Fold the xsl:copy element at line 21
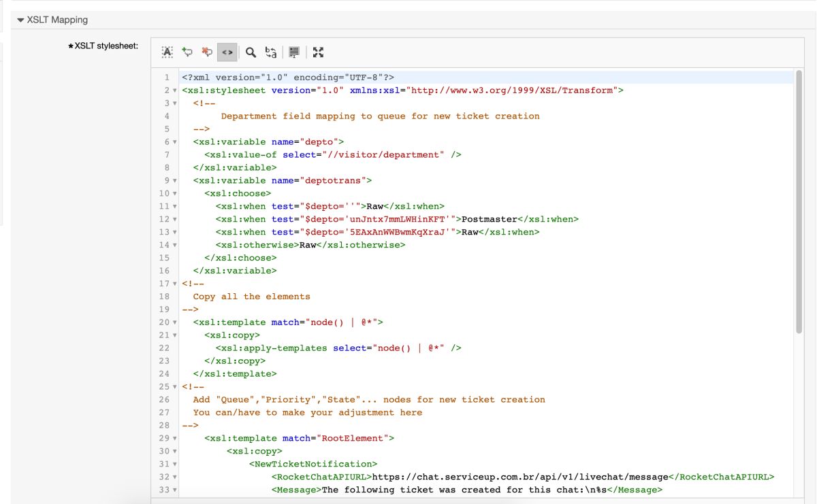This screenshot has height=504, width=817. click(x=174, y=335)
